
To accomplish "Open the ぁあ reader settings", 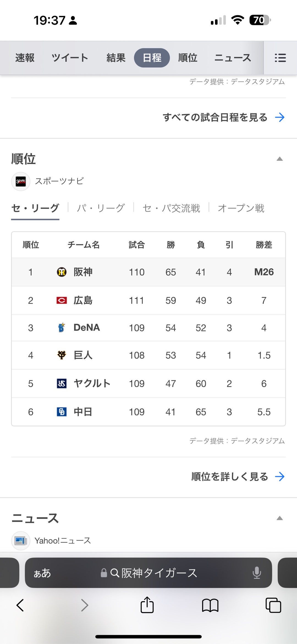I will (x=42, y=573).
